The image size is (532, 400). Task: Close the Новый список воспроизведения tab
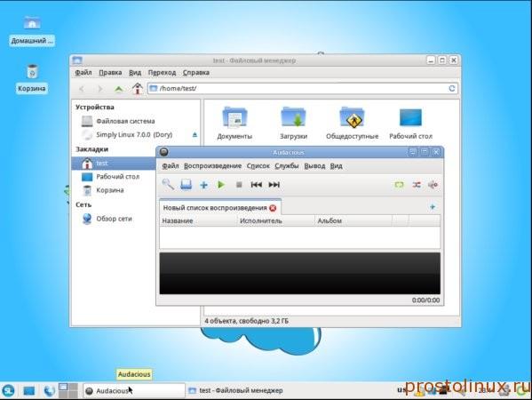[273, 208]
